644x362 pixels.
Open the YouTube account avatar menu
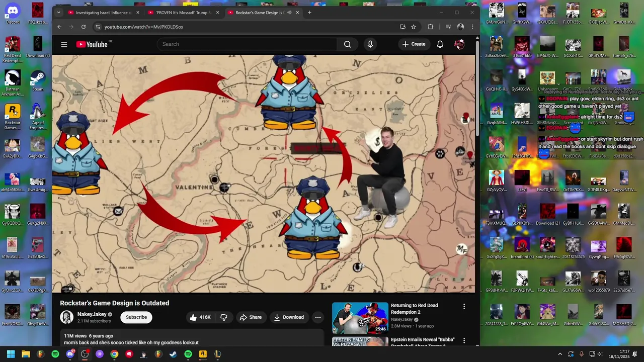point(459,44)
